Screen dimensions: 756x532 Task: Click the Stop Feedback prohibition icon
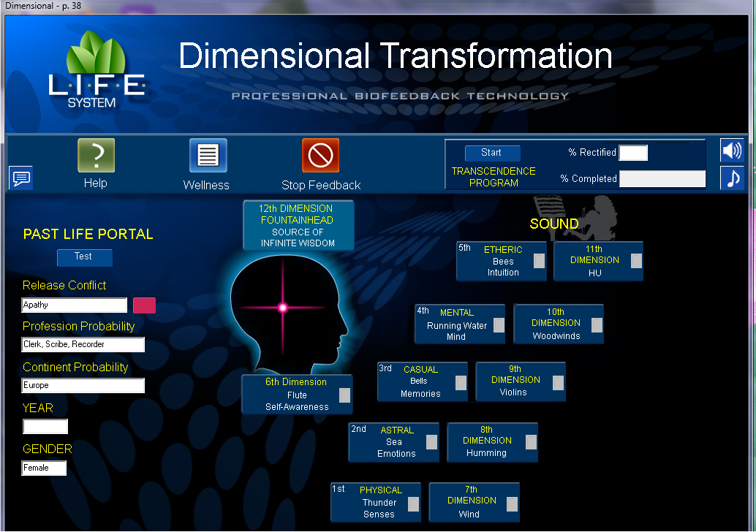pos(321,155)
